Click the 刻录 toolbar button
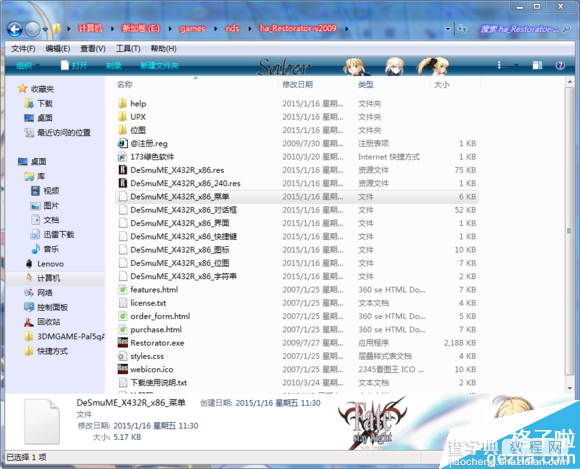Image resolution: width=580 pixels, height=469 pixels. click(114, 65)
